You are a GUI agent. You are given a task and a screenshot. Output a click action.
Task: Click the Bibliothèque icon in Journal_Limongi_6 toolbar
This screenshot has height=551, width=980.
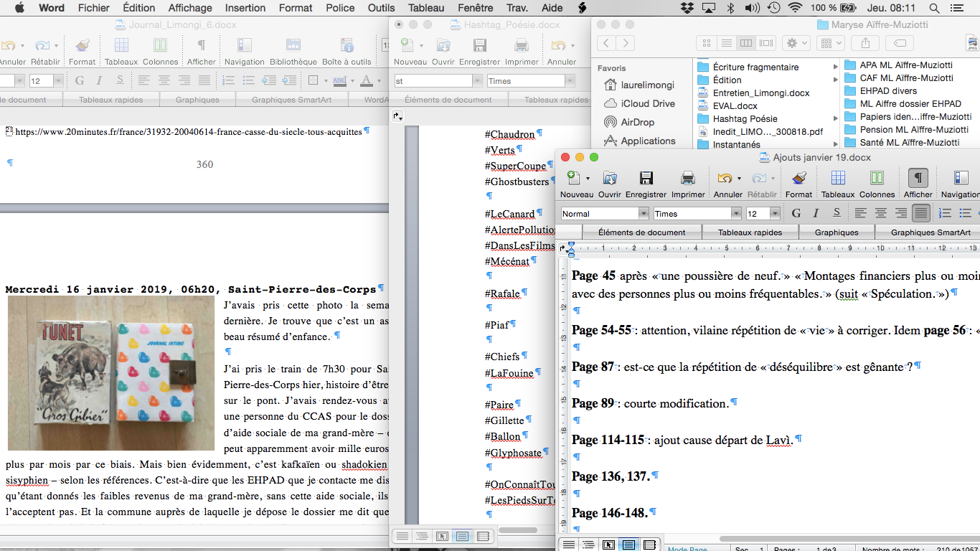[293, 46]
